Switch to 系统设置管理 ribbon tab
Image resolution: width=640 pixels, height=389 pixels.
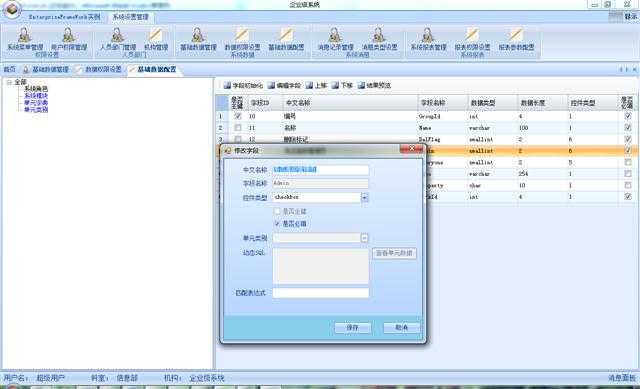(x=131, y=17)
